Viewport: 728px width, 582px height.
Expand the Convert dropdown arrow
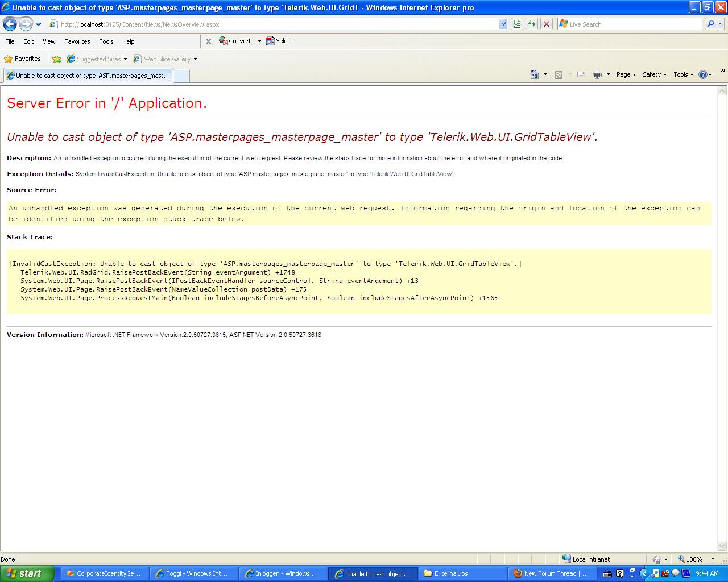[259, 41]
